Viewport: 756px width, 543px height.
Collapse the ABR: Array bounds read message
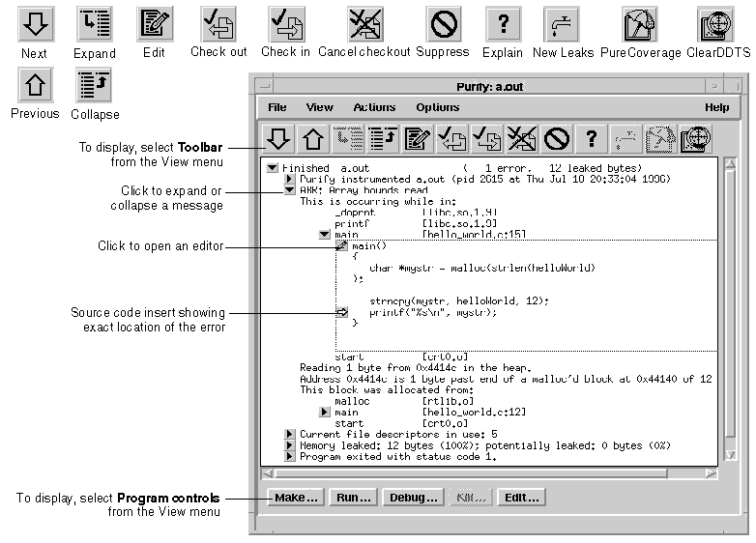(289, 189)
